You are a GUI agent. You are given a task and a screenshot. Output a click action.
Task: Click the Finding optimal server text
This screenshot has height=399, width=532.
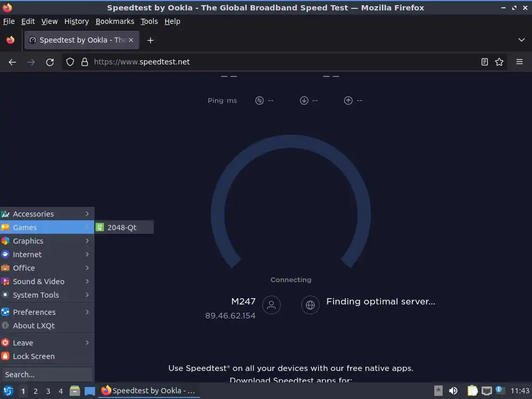pos(381,302)
